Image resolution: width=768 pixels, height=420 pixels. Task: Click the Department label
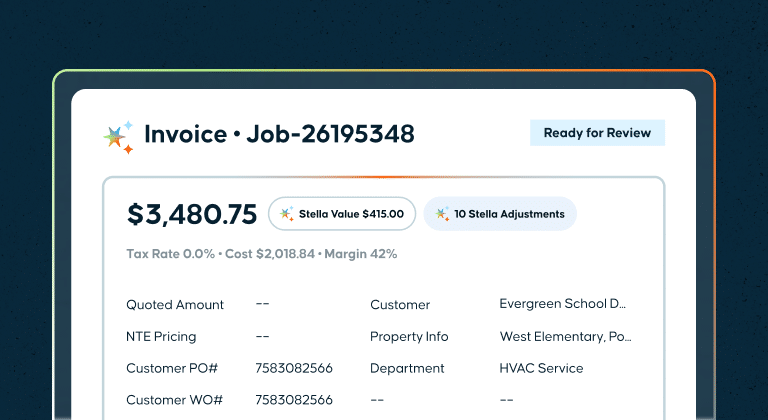pyautogui.click(x=407, y=369)
